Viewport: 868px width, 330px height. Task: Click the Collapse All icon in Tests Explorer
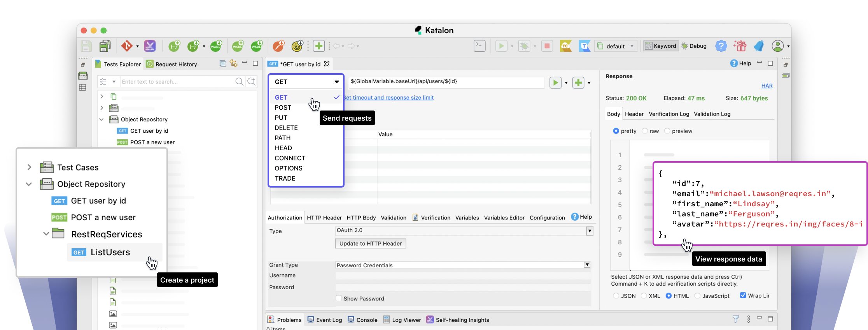click(222, 63)
